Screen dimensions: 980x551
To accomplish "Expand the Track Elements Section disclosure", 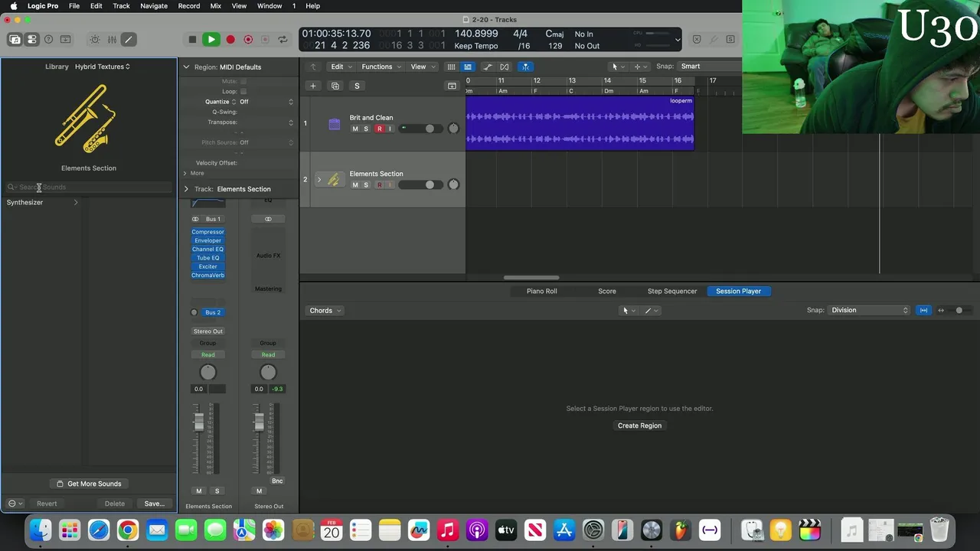I will [186, 189].
